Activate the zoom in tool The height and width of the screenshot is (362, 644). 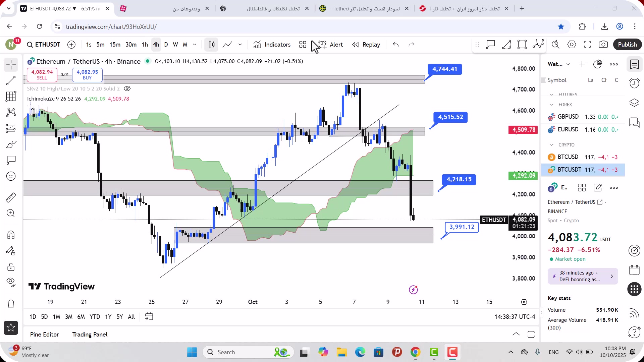coord(11,213)
